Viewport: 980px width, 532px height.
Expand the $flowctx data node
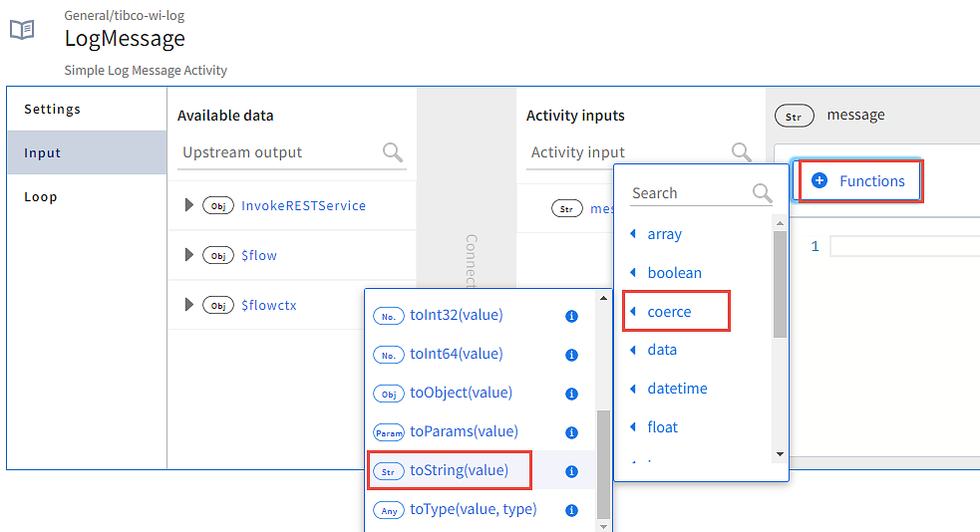(x=189, y=305)
